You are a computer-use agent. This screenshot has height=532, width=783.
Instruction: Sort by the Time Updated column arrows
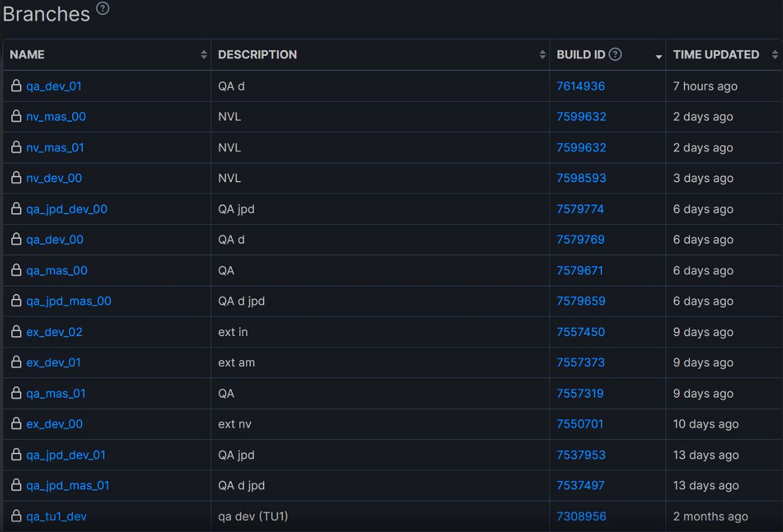[x=775, y=55]
